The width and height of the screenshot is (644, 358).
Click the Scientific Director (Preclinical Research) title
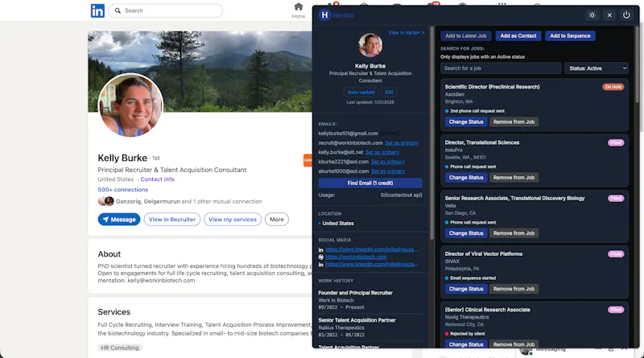coord(492,87)
